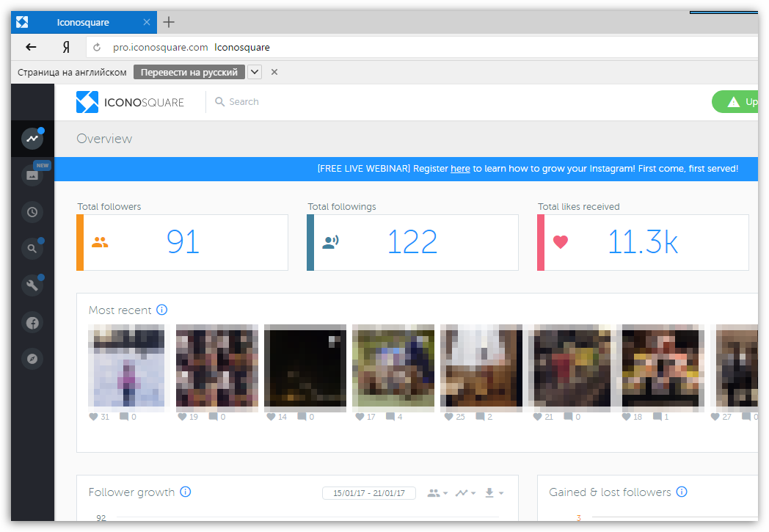The width and height of the screenshot is (769, 532).
Task: Open the search magnifier sidebar icon
Action: [x=32, y=249]
